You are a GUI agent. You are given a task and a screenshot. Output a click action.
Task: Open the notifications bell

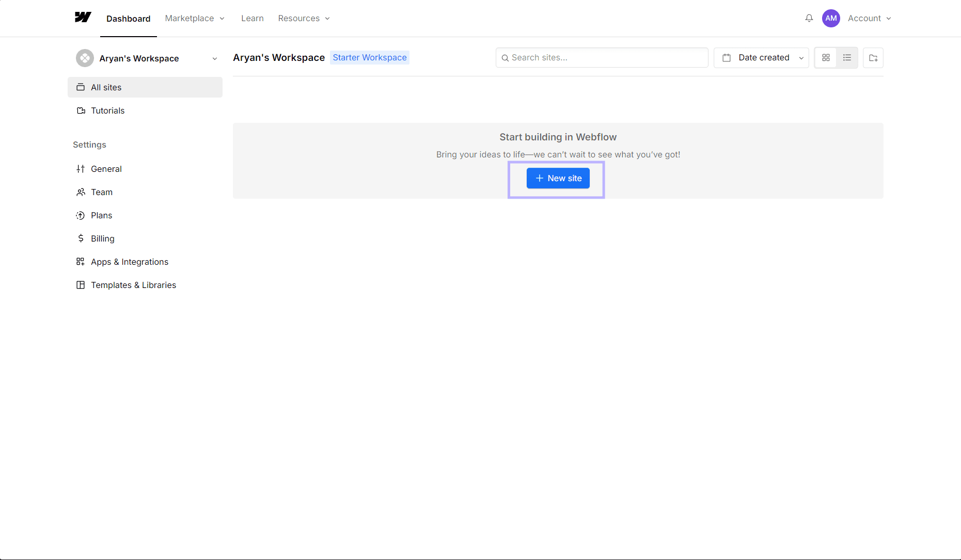pyautogui.click(x=809, y=18)
